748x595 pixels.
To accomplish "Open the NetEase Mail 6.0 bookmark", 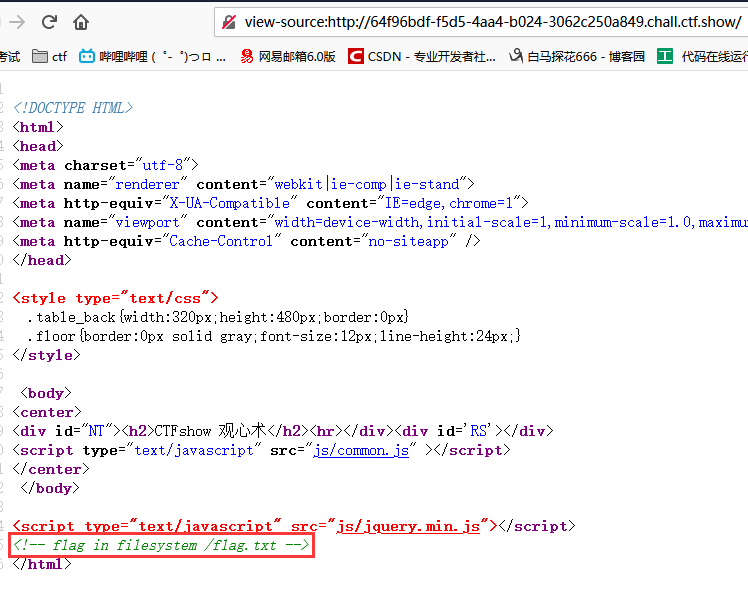I will [x=288, y=57].
